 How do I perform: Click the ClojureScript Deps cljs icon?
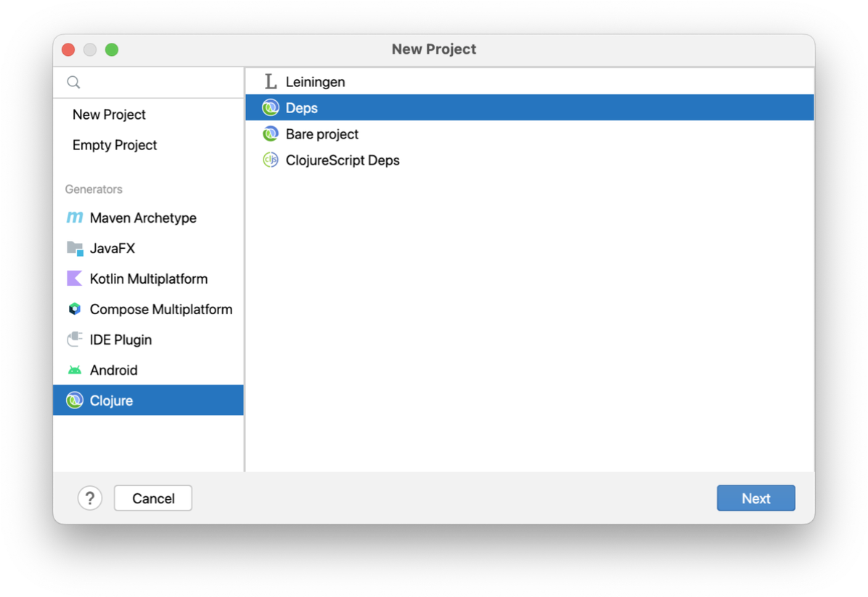click(270, 160)
